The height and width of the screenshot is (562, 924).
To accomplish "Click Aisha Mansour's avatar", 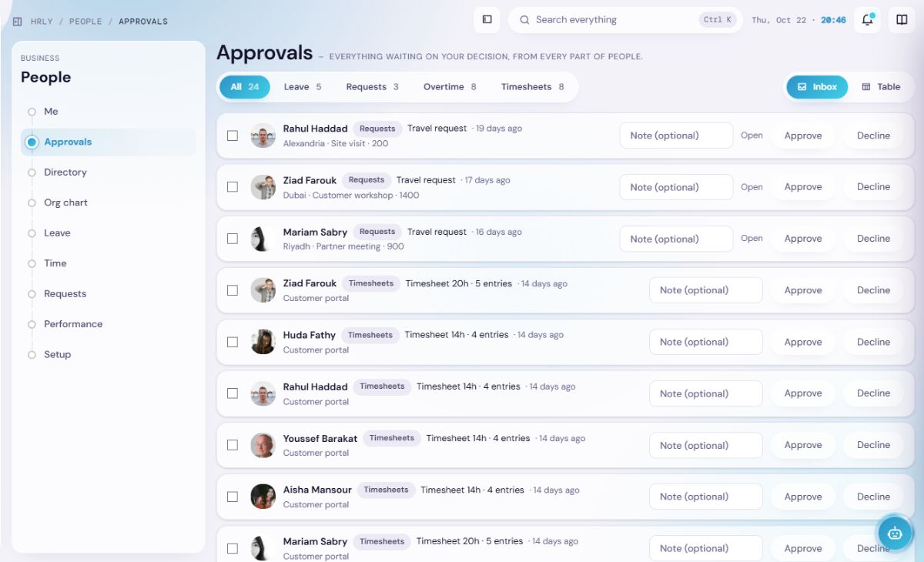I will [263, 497].
